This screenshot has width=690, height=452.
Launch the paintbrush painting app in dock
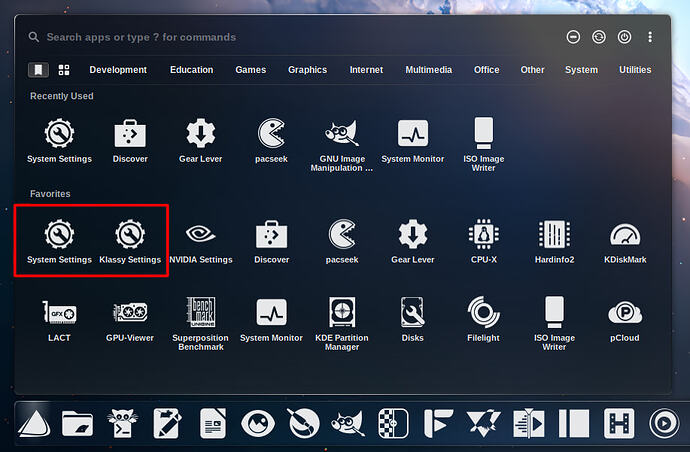click(303, 423)
